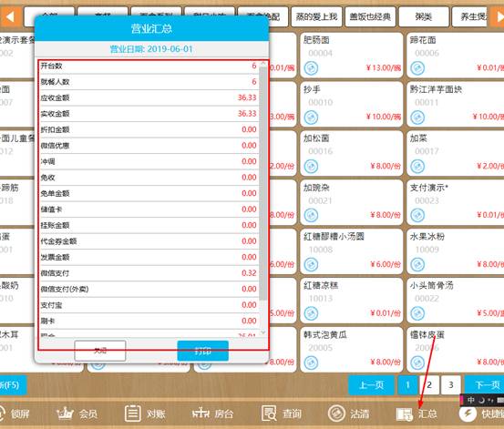Click the 冲调 row
The width and height of the screenshot is (504, 429).
point(149,161)
